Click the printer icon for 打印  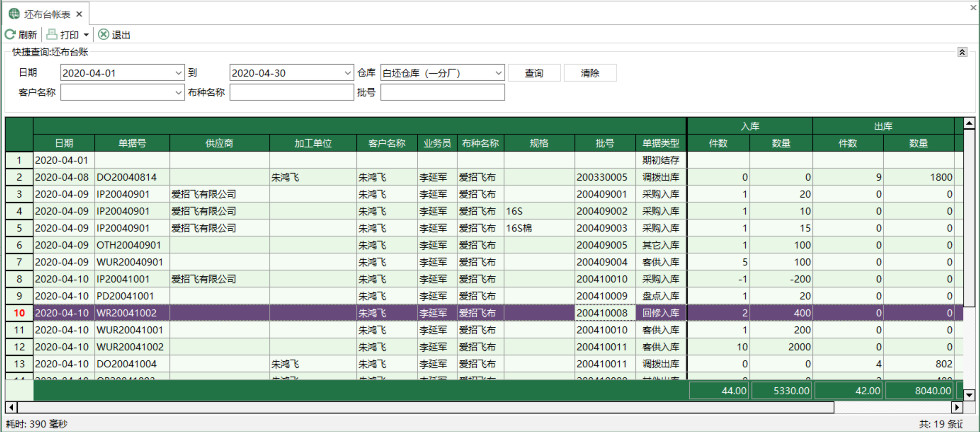coord(52,34)
